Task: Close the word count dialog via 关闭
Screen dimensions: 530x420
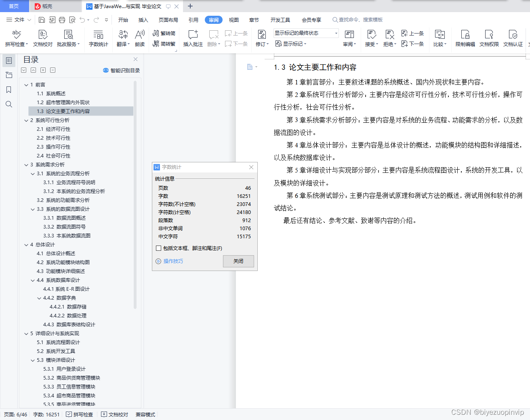Action: pos(238,261)
